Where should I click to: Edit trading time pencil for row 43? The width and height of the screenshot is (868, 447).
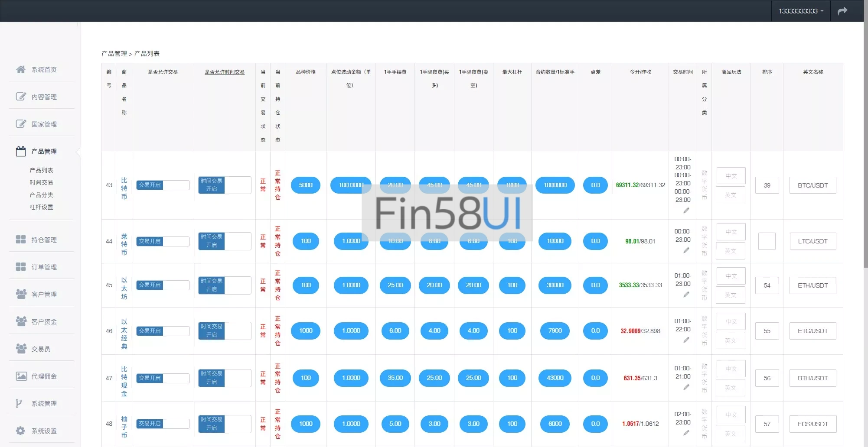(x=686, y=211)
